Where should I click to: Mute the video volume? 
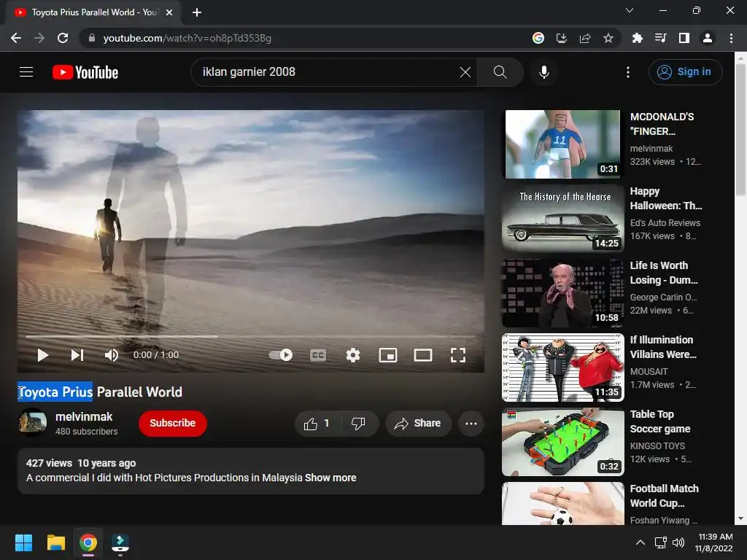point(112,355)
